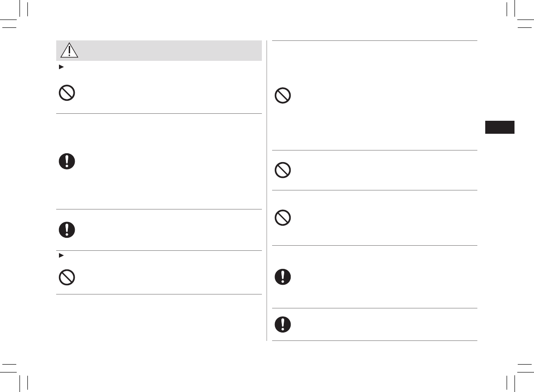Click the gray warning header bar
The image size is (534, 392).
point(159,50)
